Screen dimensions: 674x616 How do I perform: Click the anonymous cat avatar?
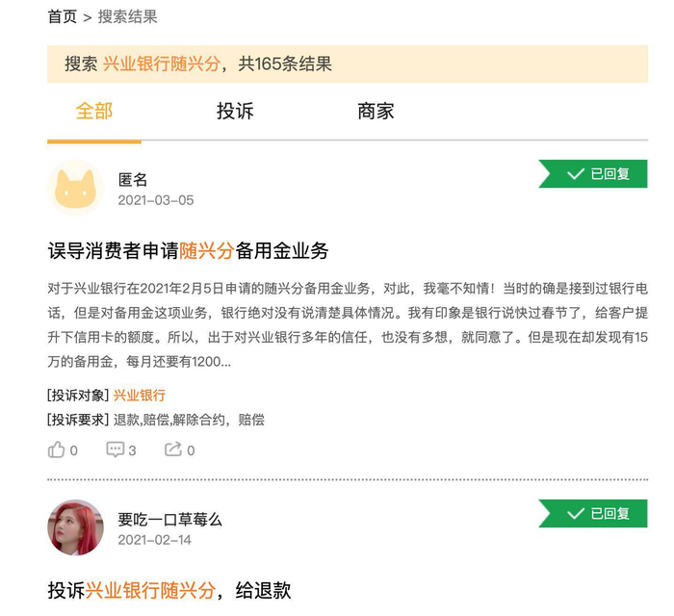coord(75,189)
